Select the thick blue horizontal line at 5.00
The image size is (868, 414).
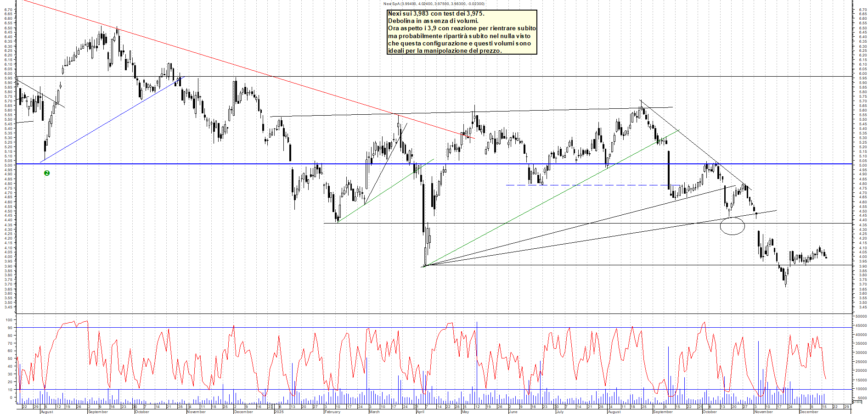[184, 164]
